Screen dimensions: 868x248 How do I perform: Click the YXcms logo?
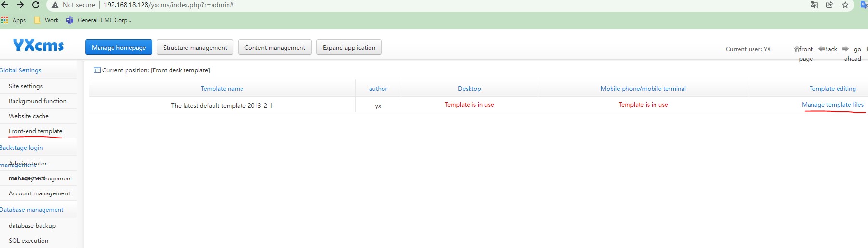click(38, 45)
